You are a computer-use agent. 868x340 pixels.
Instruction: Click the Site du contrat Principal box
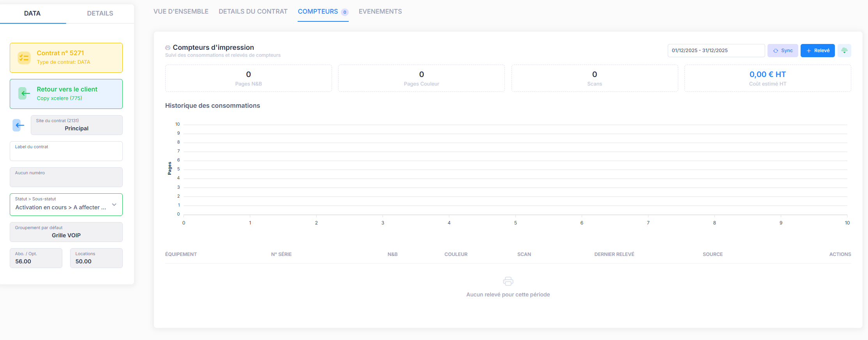tap(77, 125)
